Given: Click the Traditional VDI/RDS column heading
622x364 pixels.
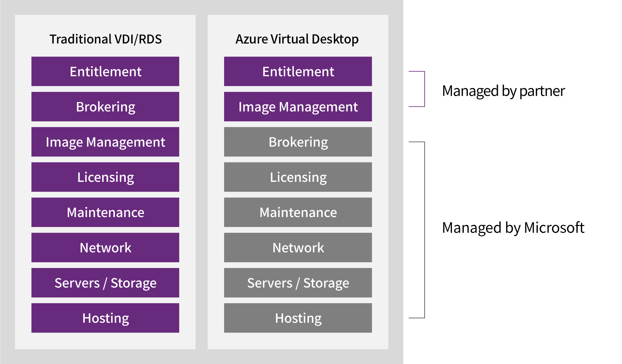Looking at the screenshot, I should pos(105,39).
